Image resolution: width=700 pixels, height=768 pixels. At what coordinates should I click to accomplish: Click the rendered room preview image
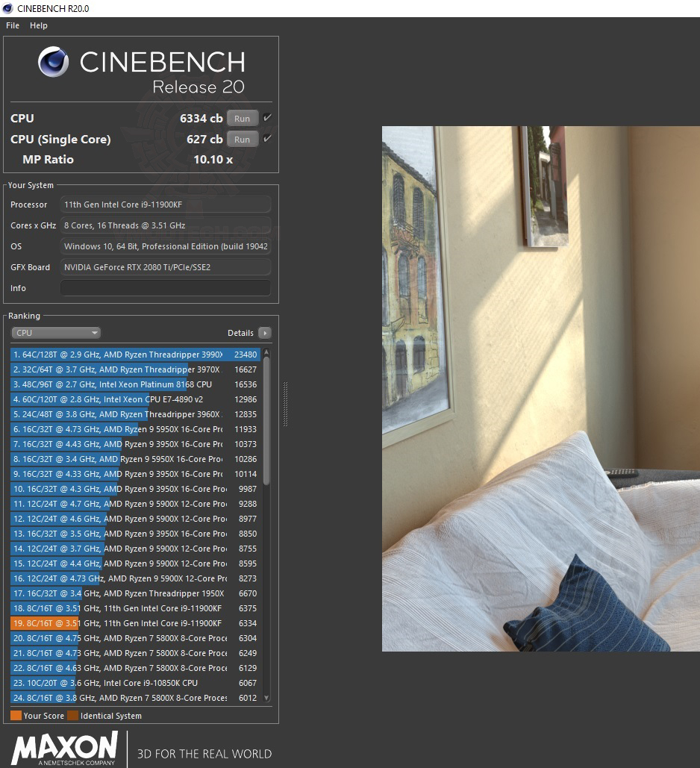click(x=541, y=389)
